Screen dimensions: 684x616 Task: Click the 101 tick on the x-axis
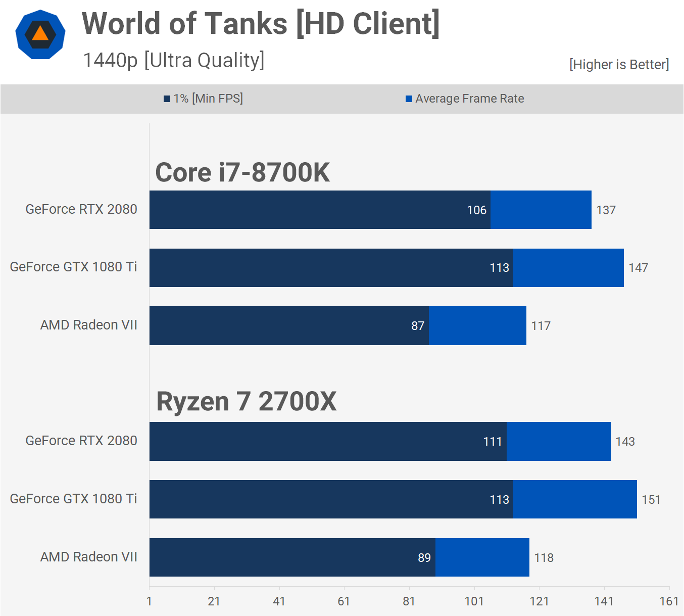pos(474,601)
